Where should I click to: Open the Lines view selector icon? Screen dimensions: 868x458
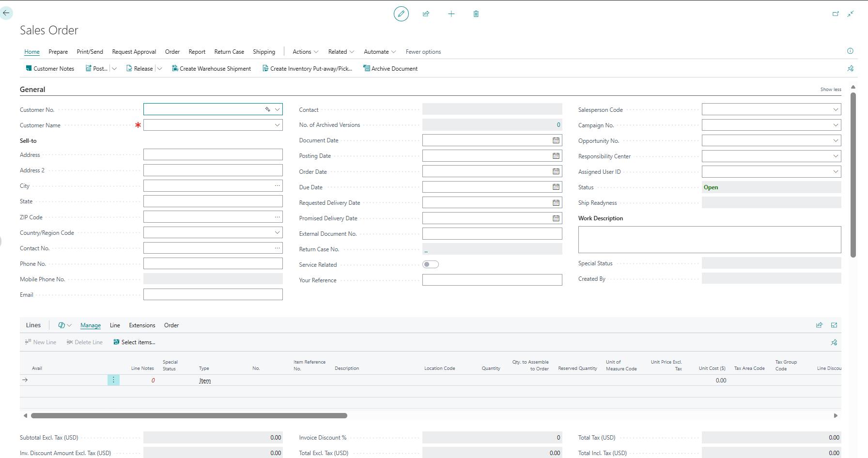(x=64, y=325)
